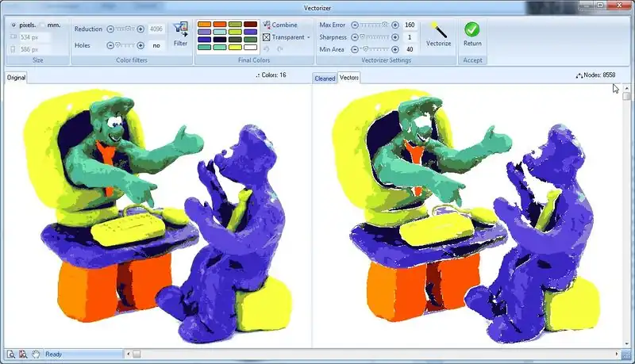Click the Combine colors icon
Screen dimensions: 635x364
pyautogui.click(x=267, y=25)
